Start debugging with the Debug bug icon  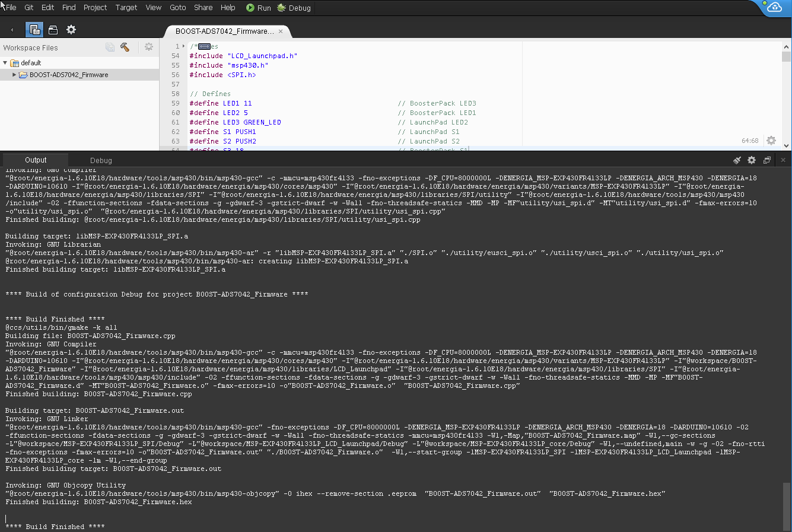294,8
